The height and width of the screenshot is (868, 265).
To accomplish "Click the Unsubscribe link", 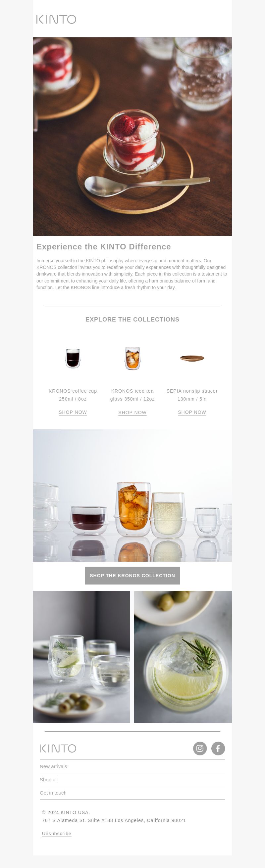I will 57,834.
